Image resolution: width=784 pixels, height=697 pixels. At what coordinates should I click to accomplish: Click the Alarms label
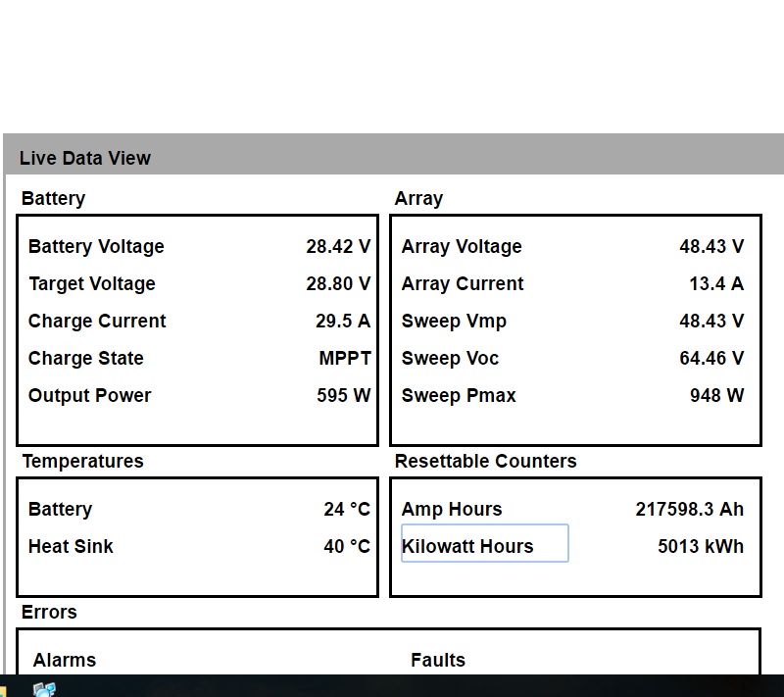(x=65, y=661)
